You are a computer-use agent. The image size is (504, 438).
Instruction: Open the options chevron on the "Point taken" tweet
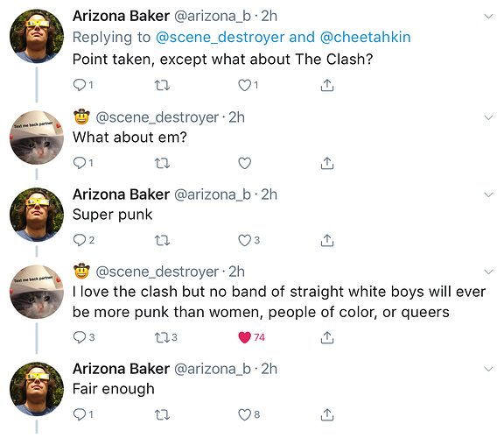tap(488, 16)
